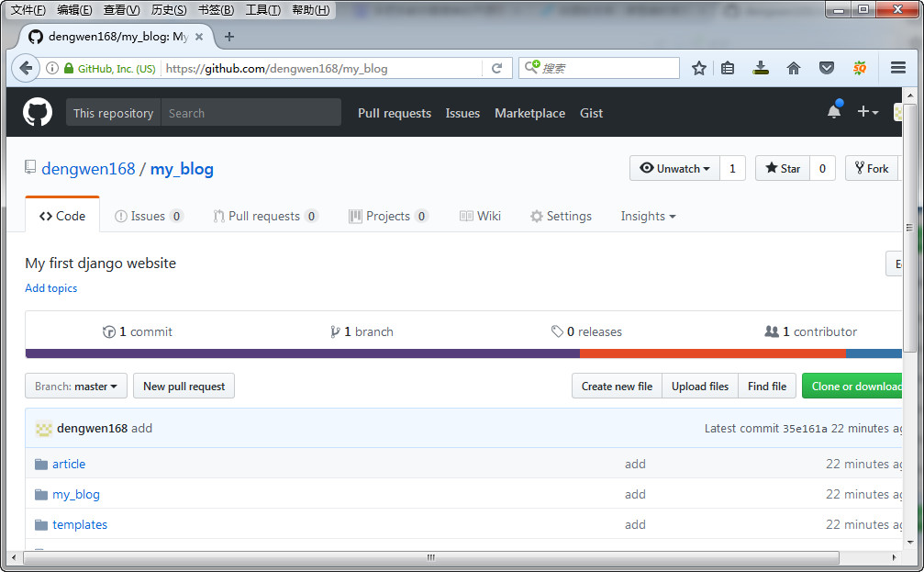The image size is (924, 572).
Task: Click the Add topics link
Action: (50, 288)
